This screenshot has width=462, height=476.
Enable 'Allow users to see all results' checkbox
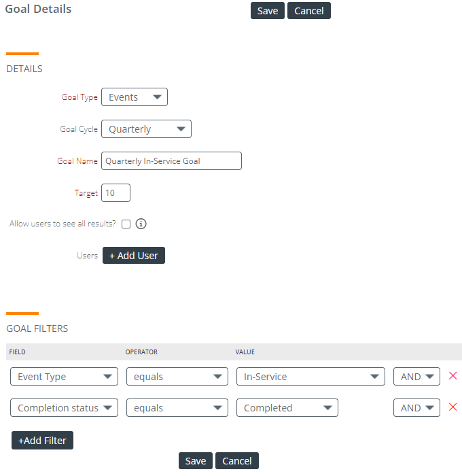pyautogui.click(x=126, y=224)
